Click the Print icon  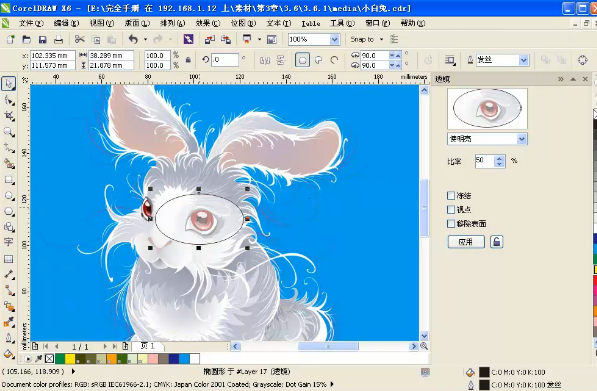point(58,39)
